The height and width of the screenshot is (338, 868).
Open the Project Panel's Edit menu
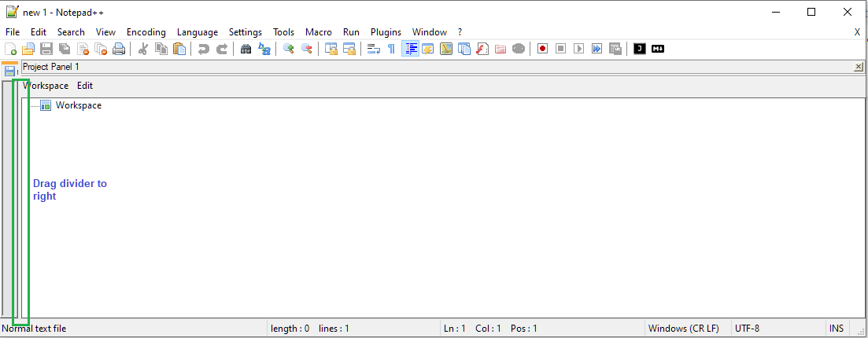tap(85, 86)
